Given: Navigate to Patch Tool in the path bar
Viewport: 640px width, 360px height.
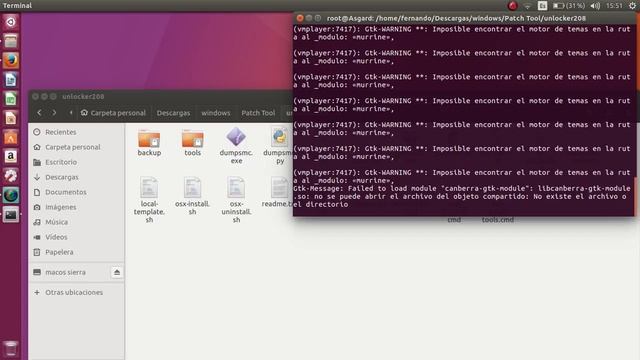Looking at the screenshot, I should tap(258, 113).
